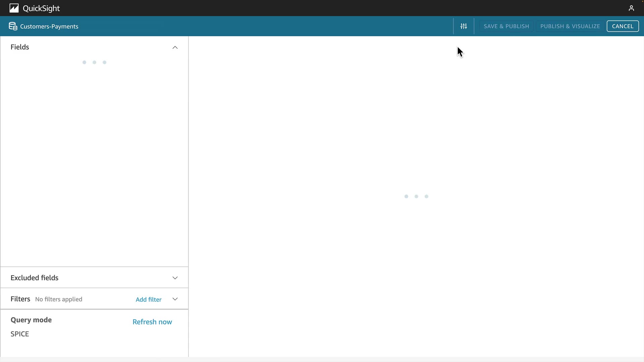The image size is (644, 362).
Task: Collapse the Fields panel chevron
Action: (x=175, y=47)
